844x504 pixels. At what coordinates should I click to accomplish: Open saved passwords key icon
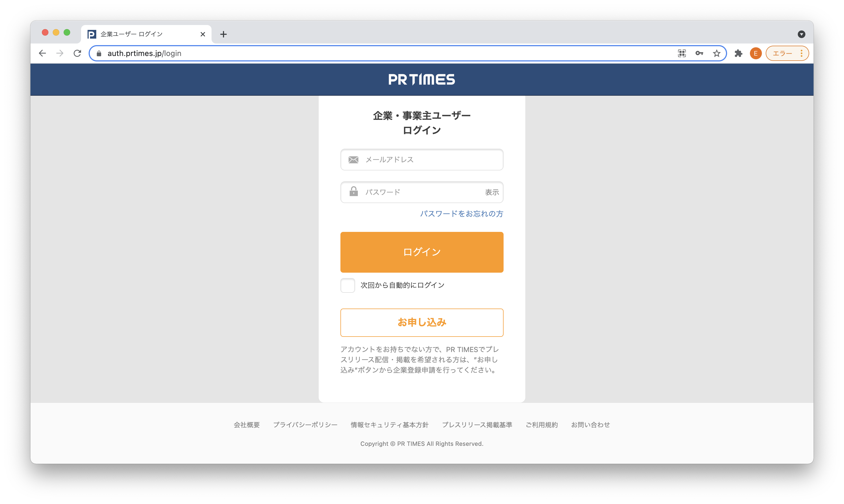pos(699,53)
